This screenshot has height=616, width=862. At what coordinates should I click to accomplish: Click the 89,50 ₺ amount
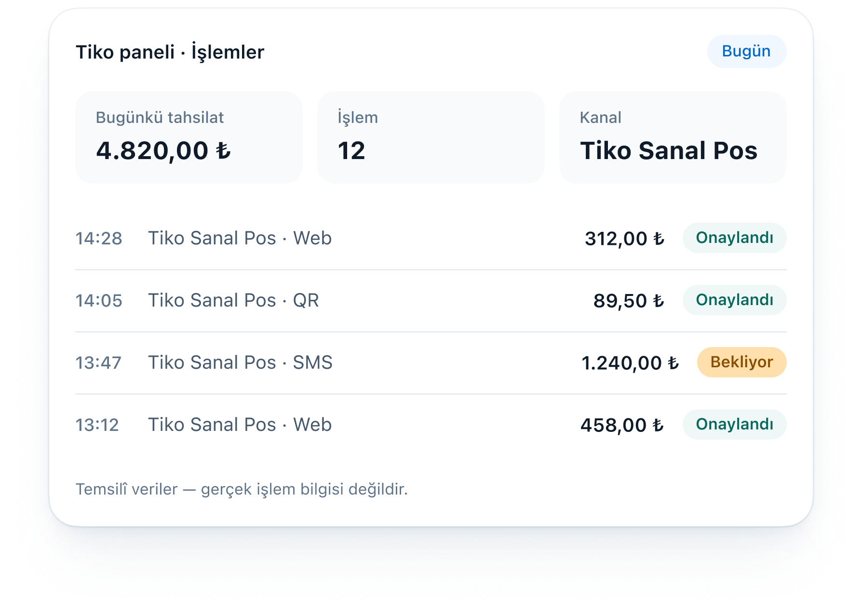629,301
